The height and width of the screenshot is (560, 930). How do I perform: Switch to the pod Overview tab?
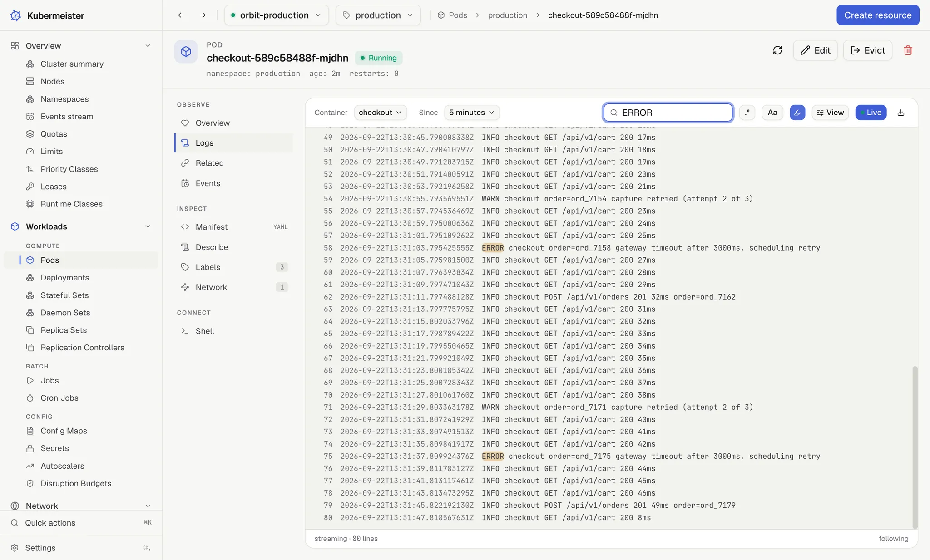[234, 123]
